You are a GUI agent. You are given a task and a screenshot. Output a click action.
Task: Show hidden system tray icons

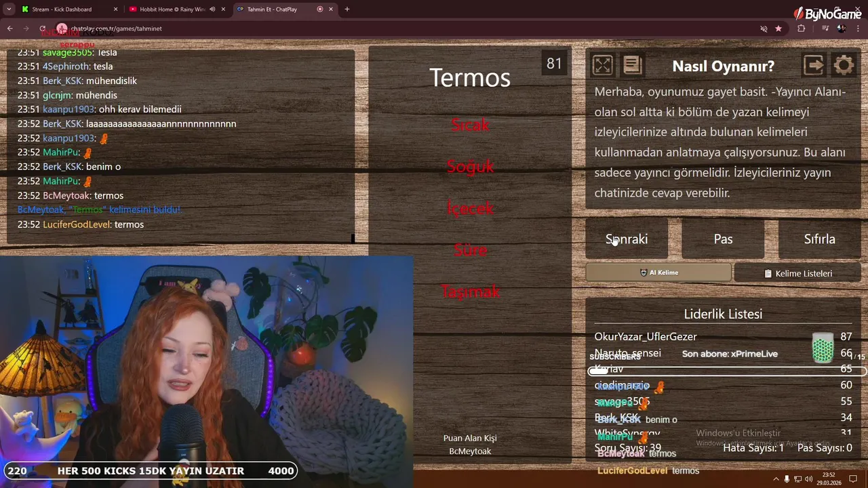[776, 479]
